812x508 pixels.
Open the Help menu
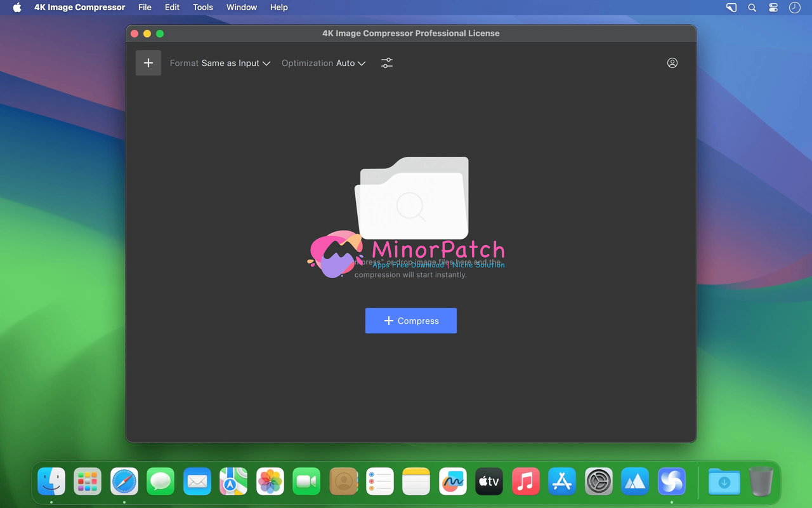click(x=278, y=8)
